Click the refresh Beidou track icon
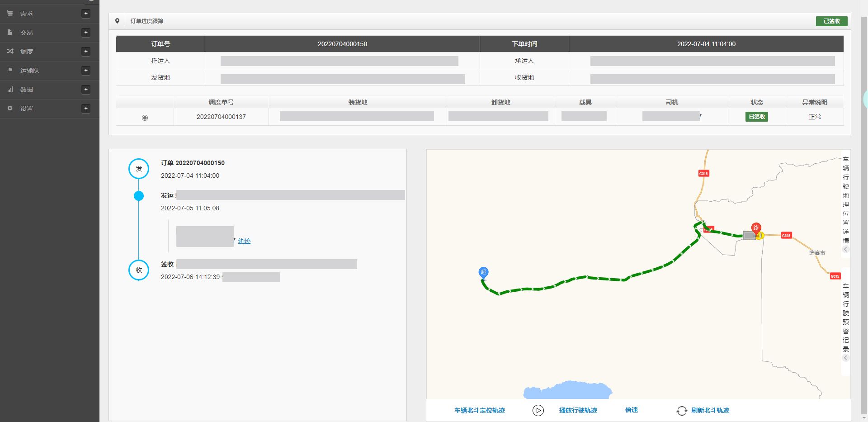Image resolution: width=868 pixels, height=422 pixels. [x=681, y=411]
